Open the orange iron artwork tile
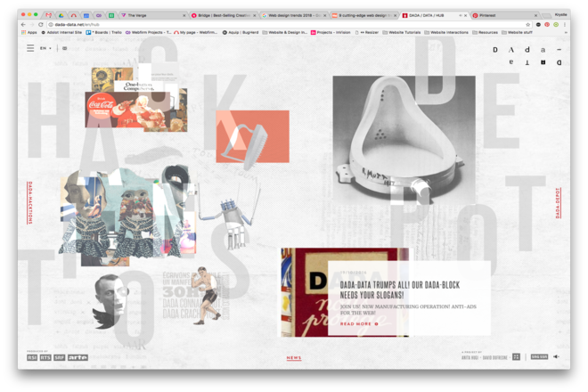588x392 pixels. click(x=252, y=136)
